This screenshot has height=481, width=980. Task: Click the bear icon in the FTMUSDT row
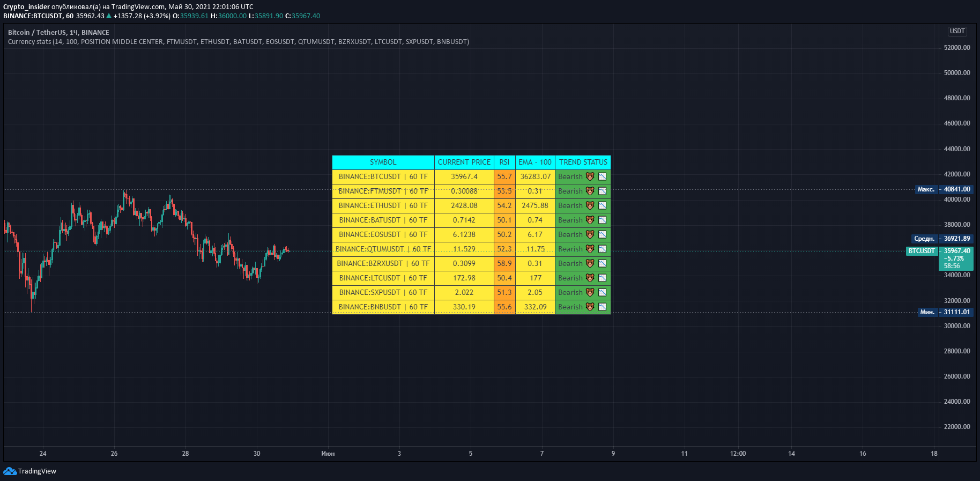click(590, 191)
